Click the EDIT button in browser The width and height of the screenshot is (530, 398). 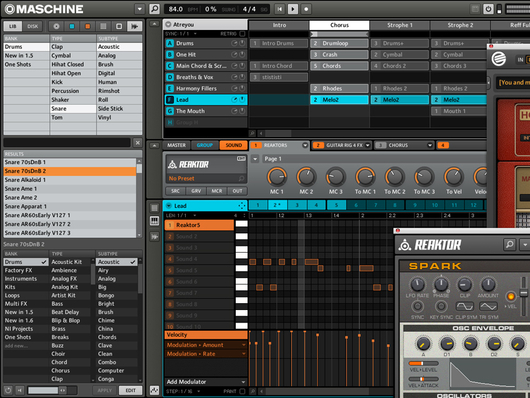tap(130, 390)
